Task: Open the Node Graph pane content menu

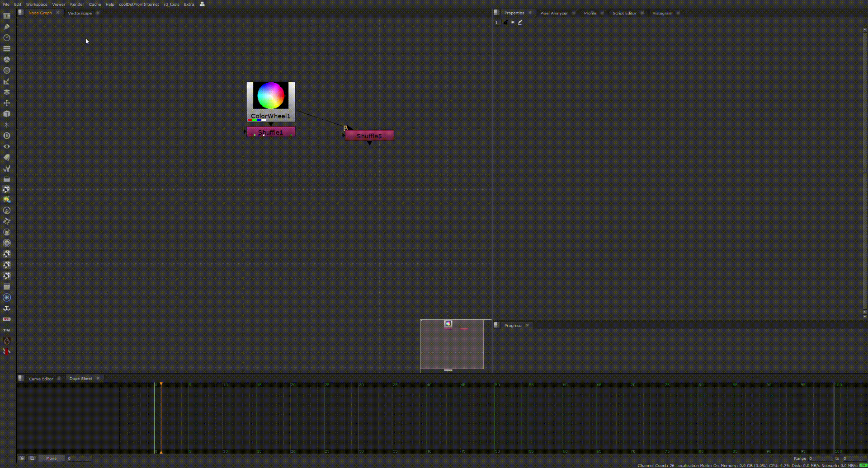Action: pos(21,13)
